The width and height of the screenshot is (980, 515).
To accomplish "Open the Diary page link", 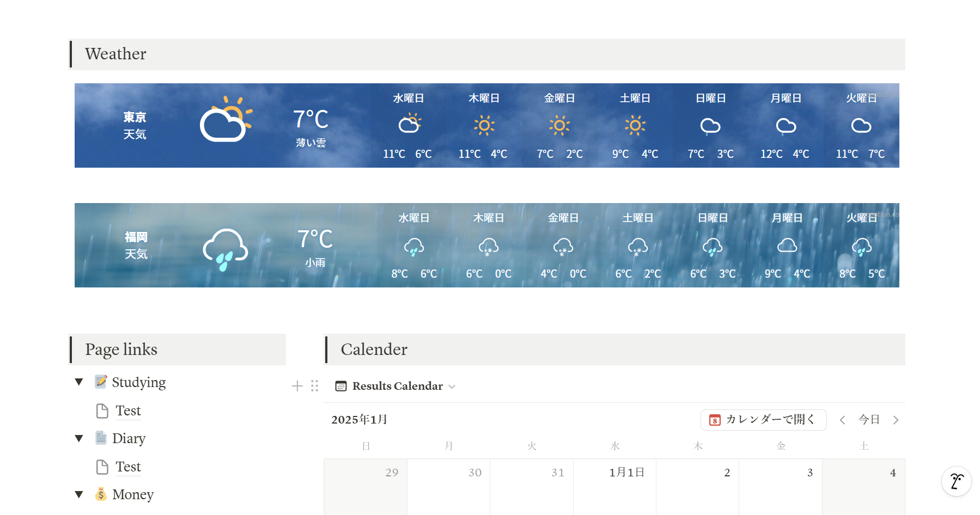I will pos(129,438).
